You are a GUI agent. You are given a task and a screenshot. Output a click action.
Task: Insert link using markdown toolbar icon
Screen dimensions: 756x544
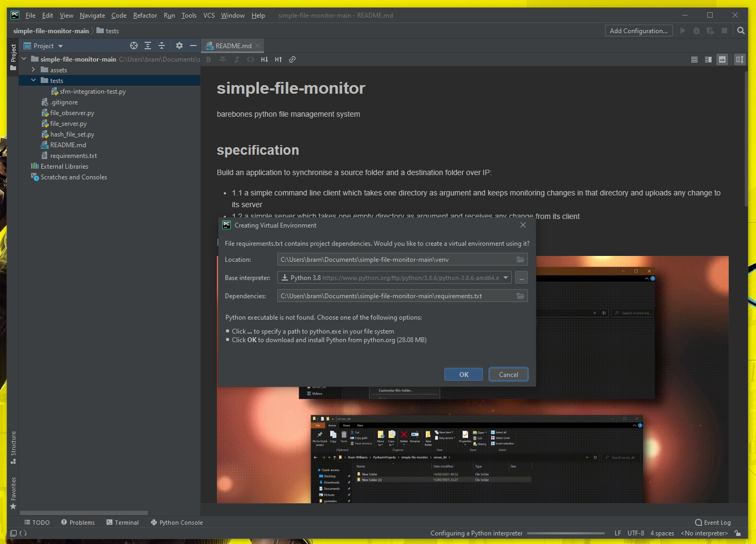(292, 59)
